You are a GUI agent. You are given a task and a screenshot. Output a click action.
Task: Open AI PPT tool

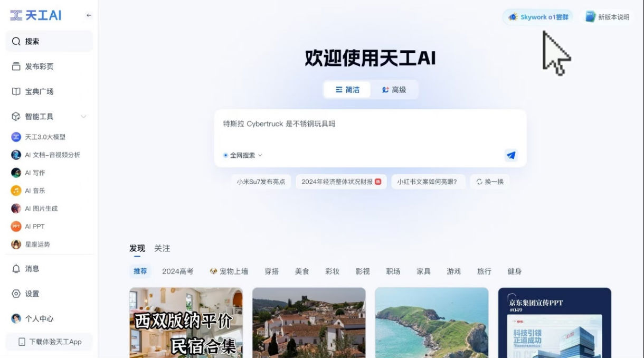click(35, 227)
